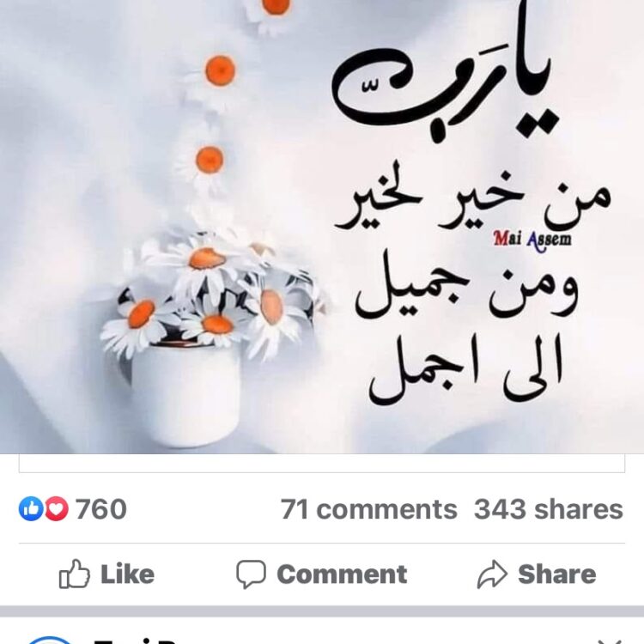
Task: Click the Like text label
Action: pyautogui.click(x=128, y=574)
